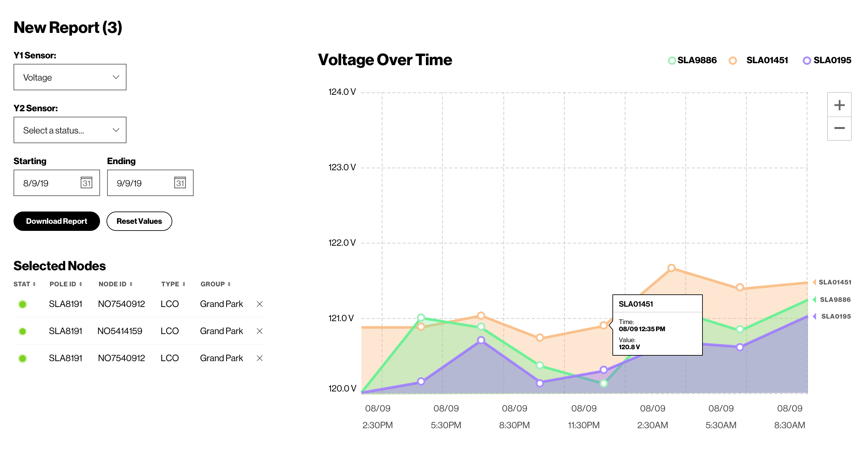Viewport: 868px width, 454px height.
Task: Click the Selected Nodes heading
Action: (60, 266)
